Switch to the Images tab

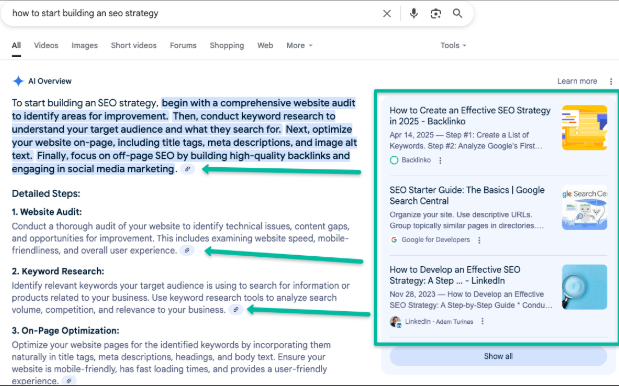click(84, 45)
